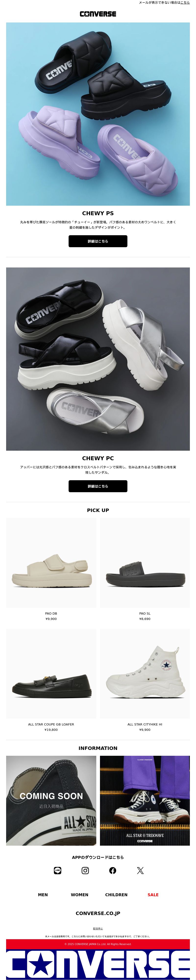Click the big Converse footer logo
The width and height of the screenshot is (196, 980).
pyautogui.click(x=98, y=964)
